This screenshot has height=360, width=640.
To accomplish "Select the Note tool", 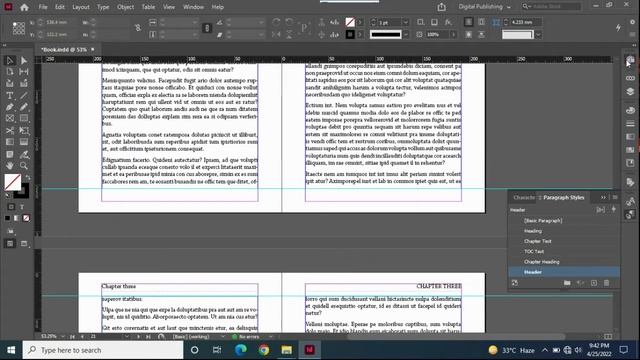I will click(x=10, y=154).
